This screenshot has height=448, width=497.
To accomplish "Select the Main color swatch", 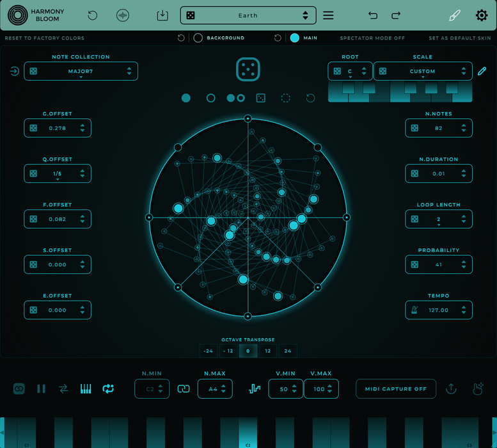I will pyautogui.click(x=294, y=38).
